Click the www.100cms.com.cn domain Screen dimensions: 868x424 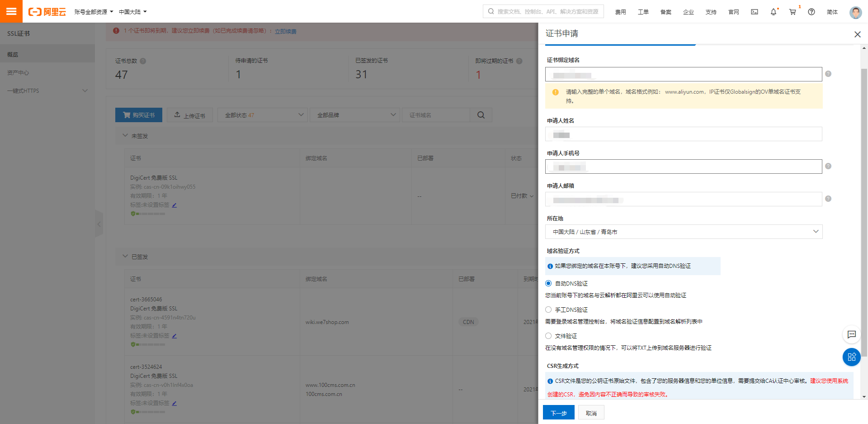point(330,385)
